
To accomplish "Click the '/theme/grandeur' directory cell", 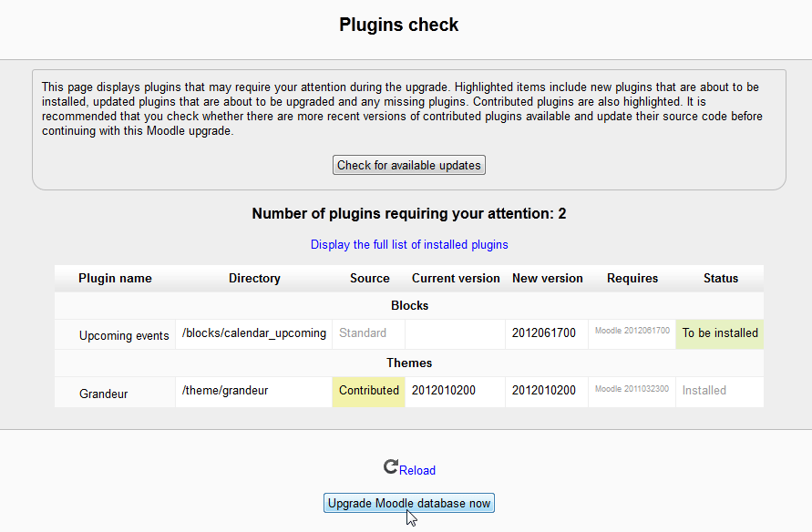I will (225, 390).
